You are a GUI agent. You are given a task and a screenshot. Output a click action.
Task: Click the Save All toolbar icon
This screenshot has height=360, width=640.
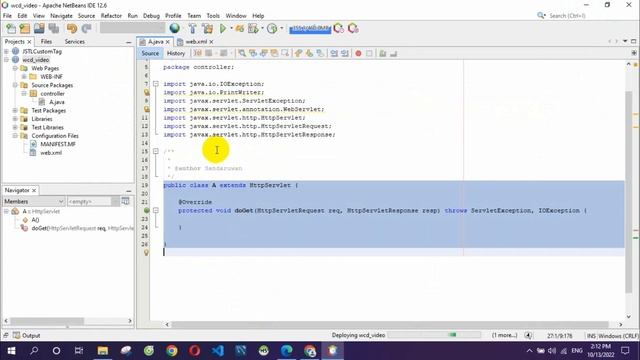click(x=54, y=29)
